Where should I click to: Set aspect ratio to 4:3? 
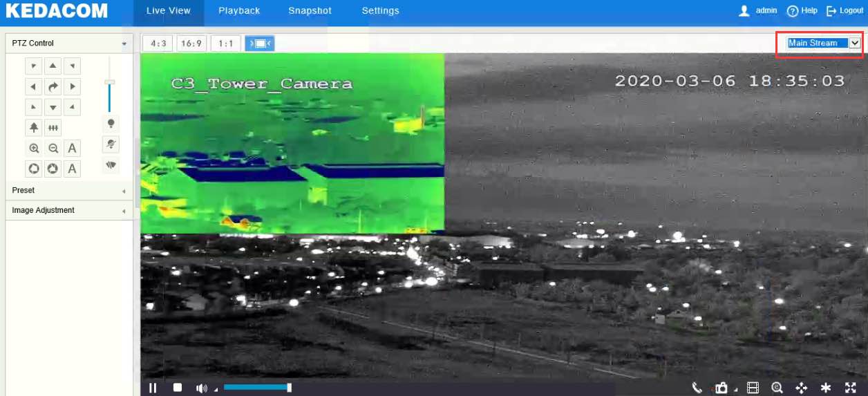pyautogui.click(x=158, y=44)
